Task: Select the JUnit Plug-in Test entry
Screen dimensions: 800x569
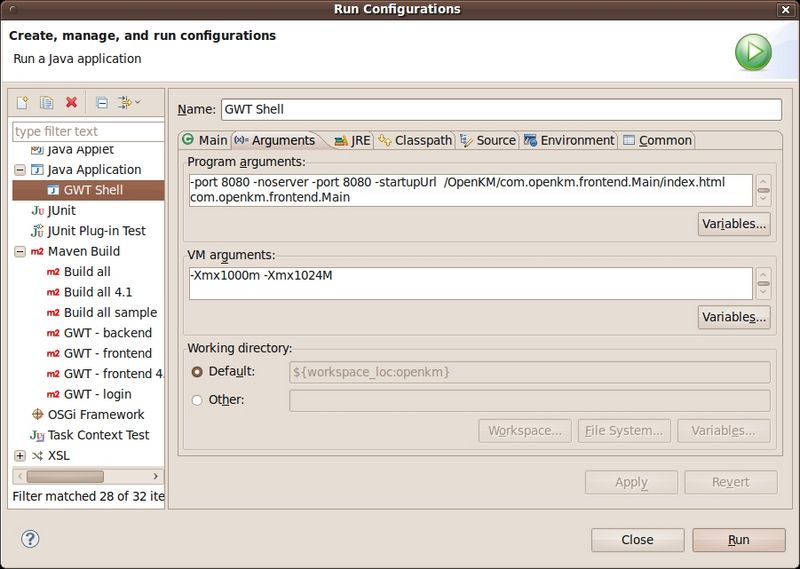Action: 88,231
